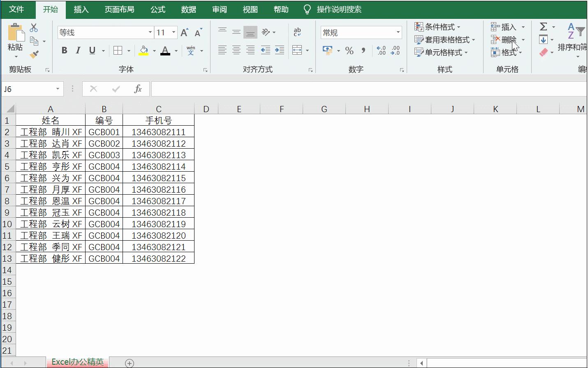Open the 条件格式 conditional formatting menu

point(438,26)
